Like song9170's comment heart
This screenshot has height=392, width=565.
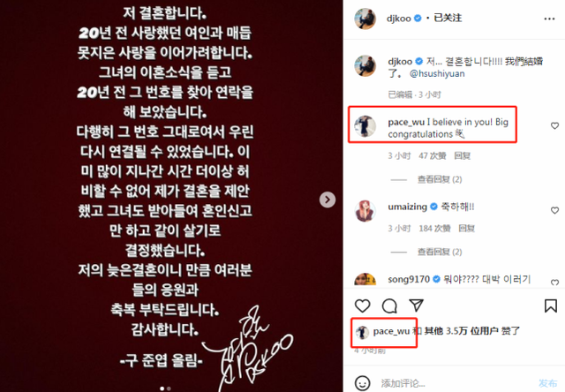(x=554, y=283)
